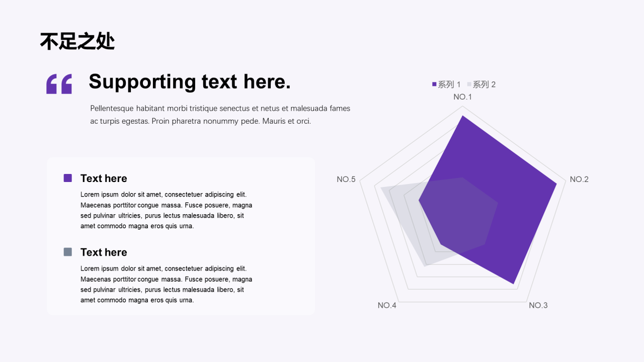Screen dimensions: 644x362
Task: Select second Lorem ipsum paragraph block
Action: [x=167, y=284]
